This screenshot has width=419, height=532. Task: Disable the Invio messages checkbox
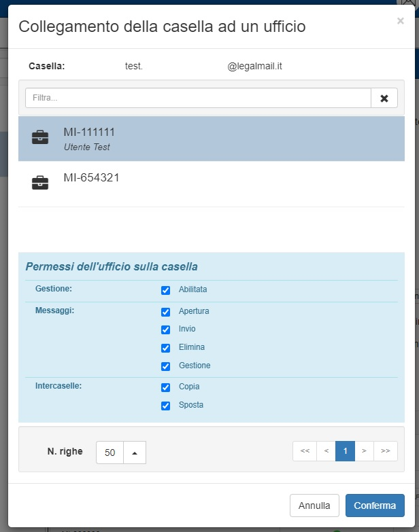[x=165, y=330]
